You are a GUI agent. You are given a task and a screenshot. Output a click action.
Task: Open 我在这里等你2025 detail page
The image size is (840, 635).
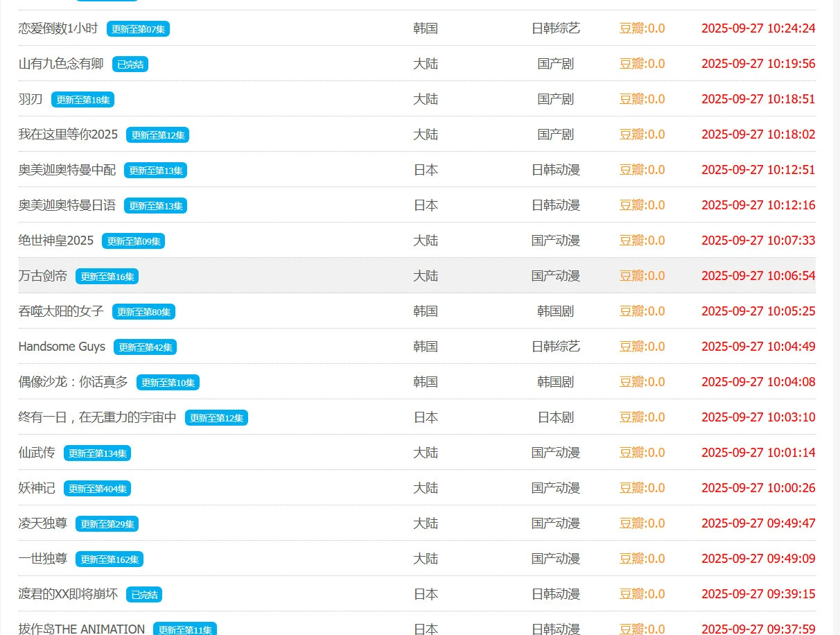[68, 134]
